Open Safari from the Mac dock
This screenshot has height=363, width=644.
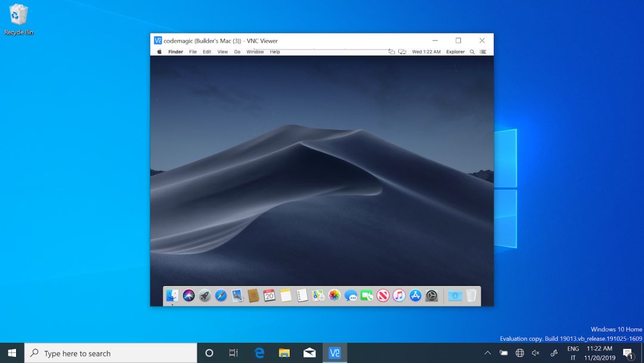click(221, 296)
